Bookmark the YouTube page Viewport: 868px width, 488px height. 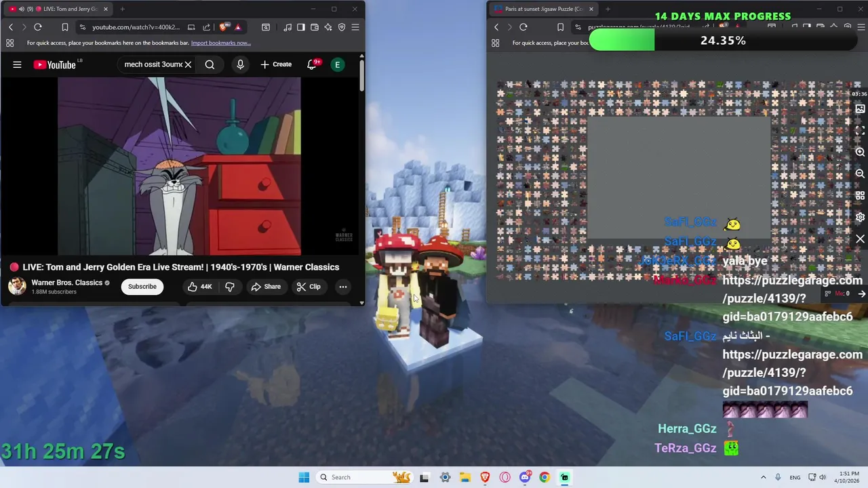65,27
